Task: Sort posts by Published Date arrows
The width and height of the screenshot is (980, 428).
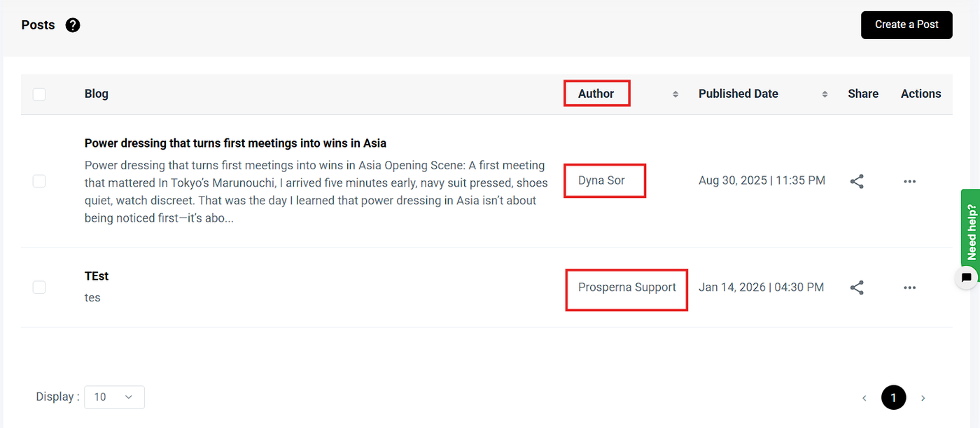Action: [825, 94]
